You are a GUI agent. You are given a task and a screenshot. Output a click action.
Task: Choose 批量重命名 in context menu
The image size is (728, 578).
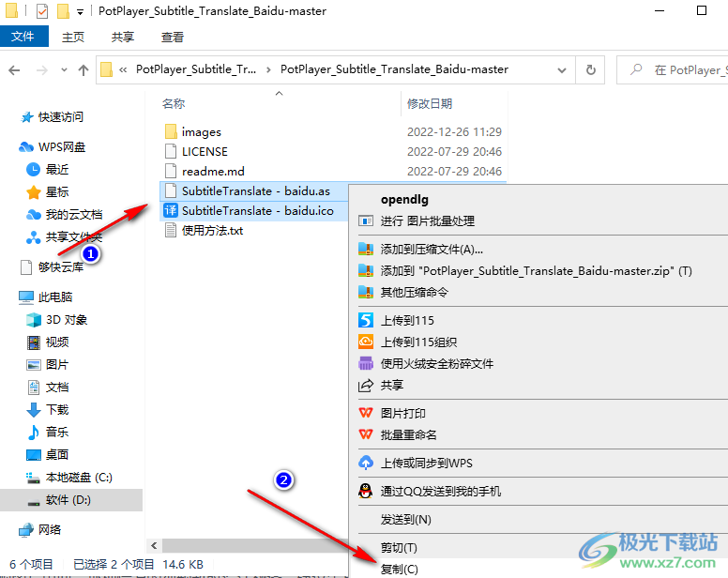[408, 435]
